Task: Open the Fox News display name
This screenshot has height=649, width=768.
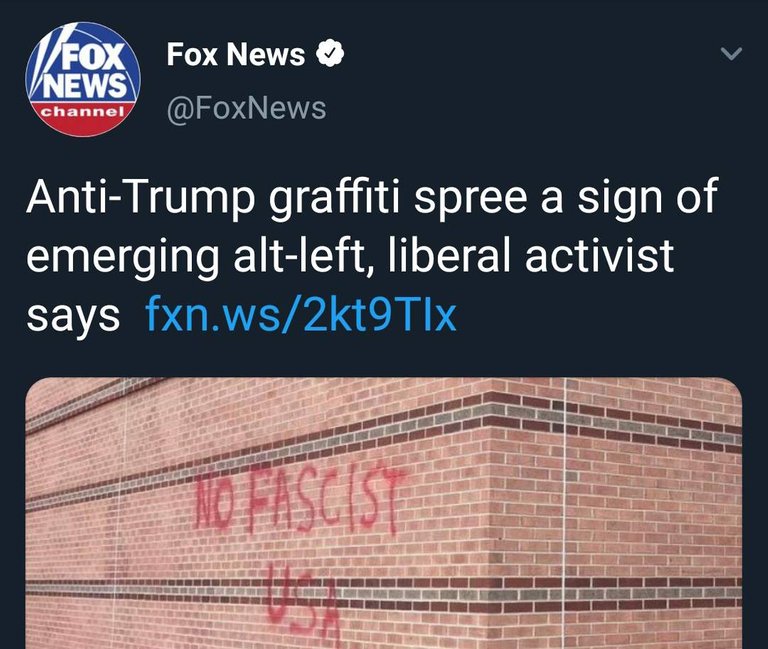Action: pyautogui.click(x=236, y=54)
